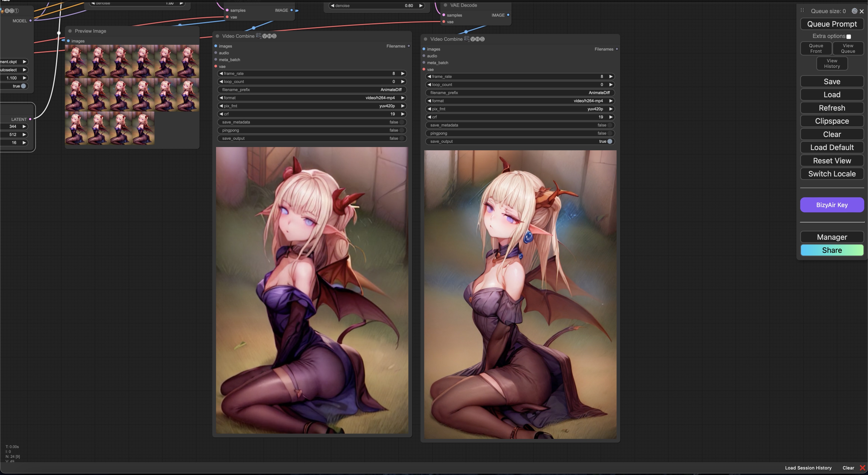Image resolution: width=868 pixels, height=475 pixels.
Task: Click images input port on Preview Image node
Action: pyautogui.click(x=68, y=41)
